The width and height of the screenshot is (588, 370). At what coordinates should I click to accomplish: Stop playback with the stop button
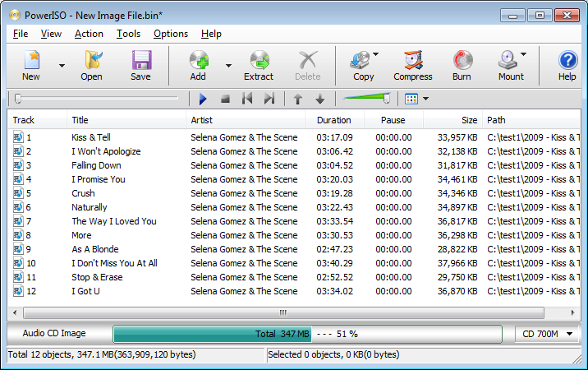tap(225, 99)
